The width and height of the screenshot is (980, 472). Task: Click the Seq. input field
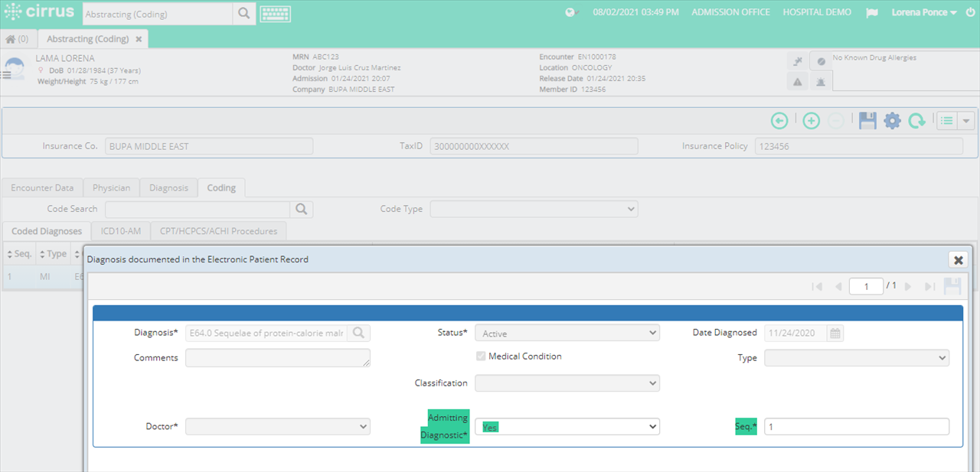pos(857,427)
